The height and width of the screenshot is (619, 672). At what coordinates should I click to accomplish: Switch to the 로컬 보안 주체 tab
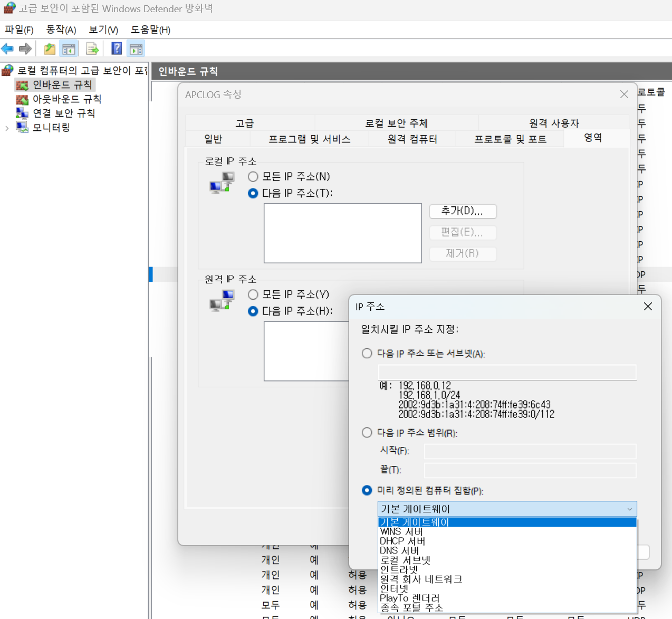pyautogui.click(x=397, y=123)
